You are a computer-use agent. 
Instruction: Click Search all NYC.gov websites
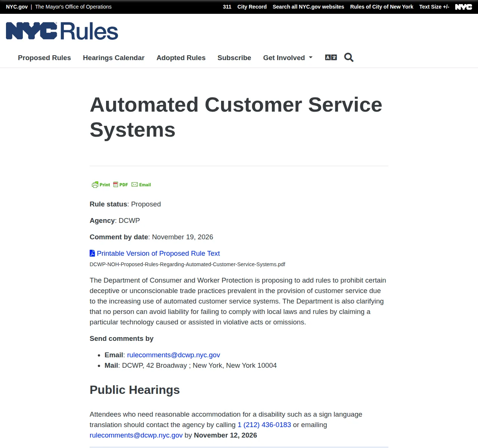pyautogui.click(x=308, y=7)
